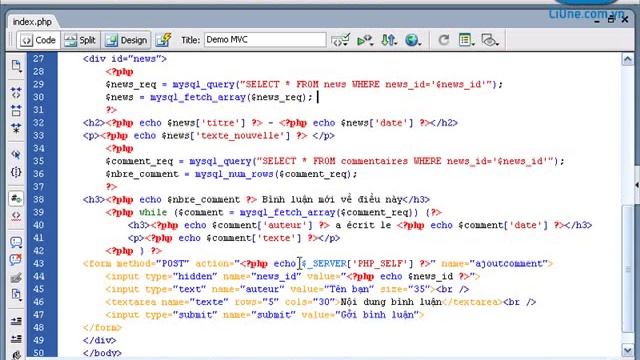The width and height of the screenshot is (640, 360).
Task: Click Select Parent Tag icon
Action: click(16, 155)
